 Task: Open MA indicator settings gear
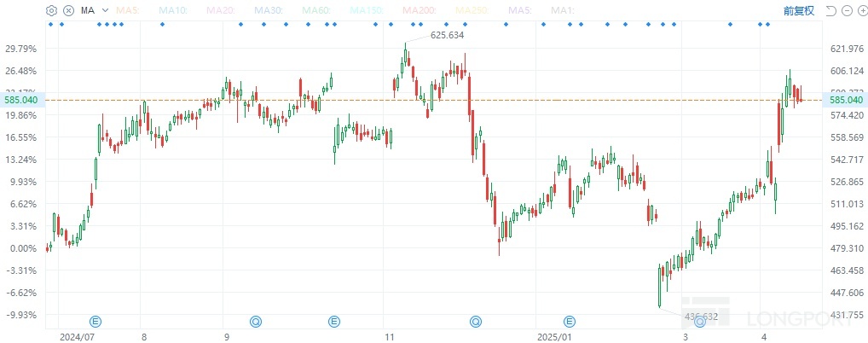tap(52, 10)
